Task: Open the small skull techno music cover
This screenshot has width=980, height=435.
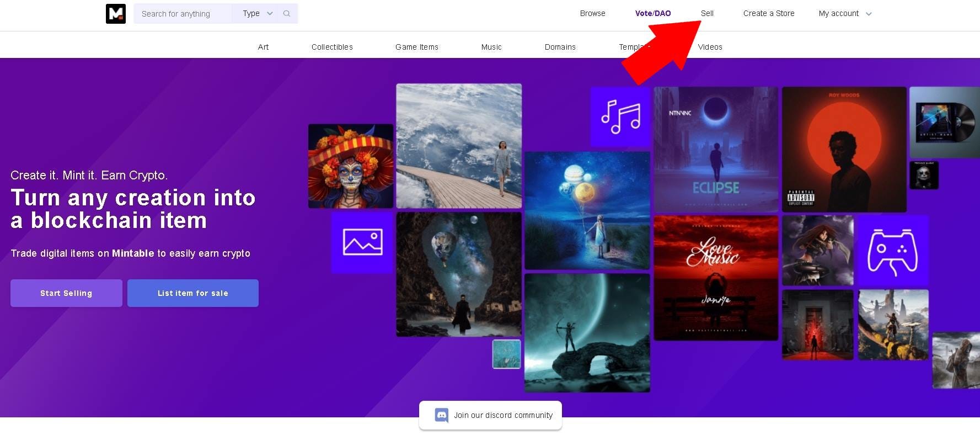Action: click(x=924, y=175)
